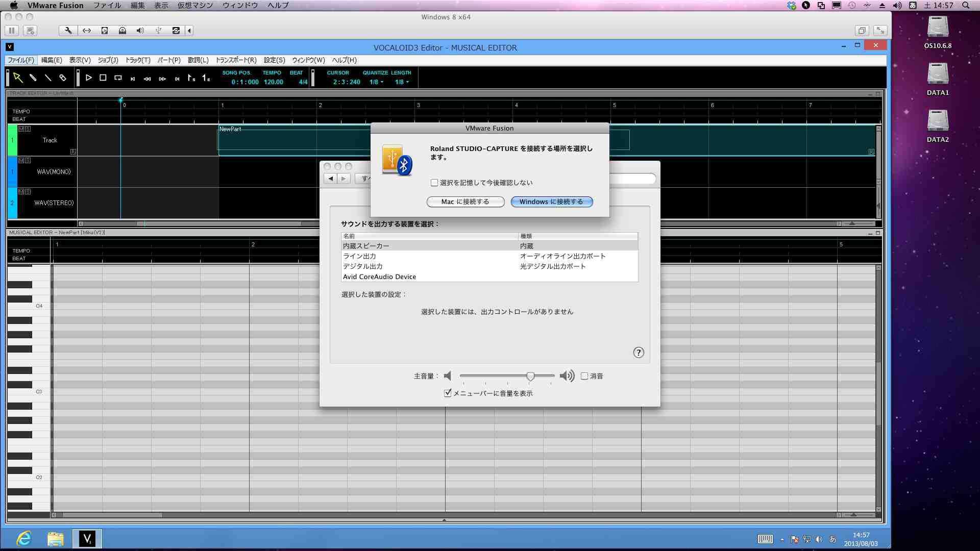Open the 設定(S) menu

coord(275,60)
